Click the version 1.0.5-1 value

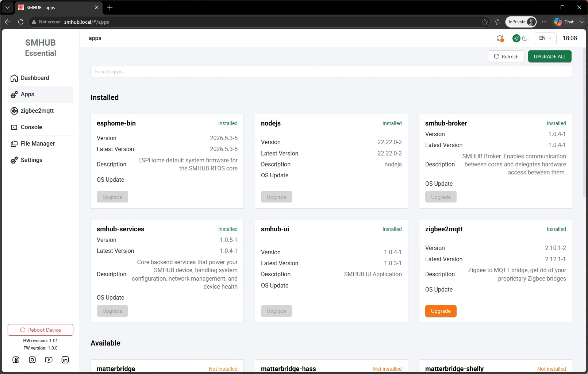point(228,240)
